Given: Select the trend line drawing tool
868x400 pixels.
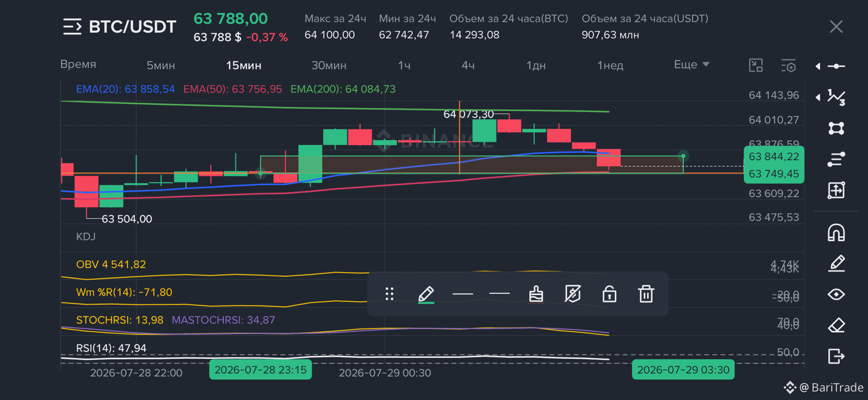Looking at the screenshot, I should click(x=837, y=66).
